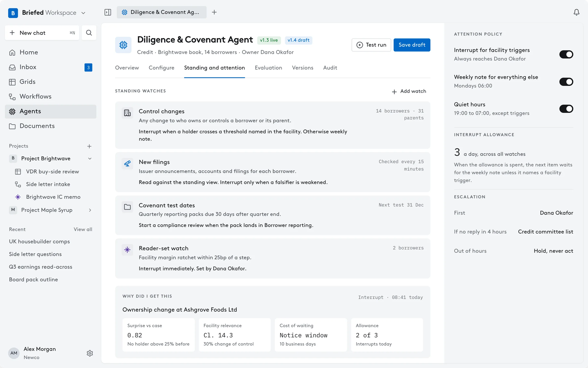Open Brightwave IC memo
The image size is (588, 368).
tap(53, 197)
